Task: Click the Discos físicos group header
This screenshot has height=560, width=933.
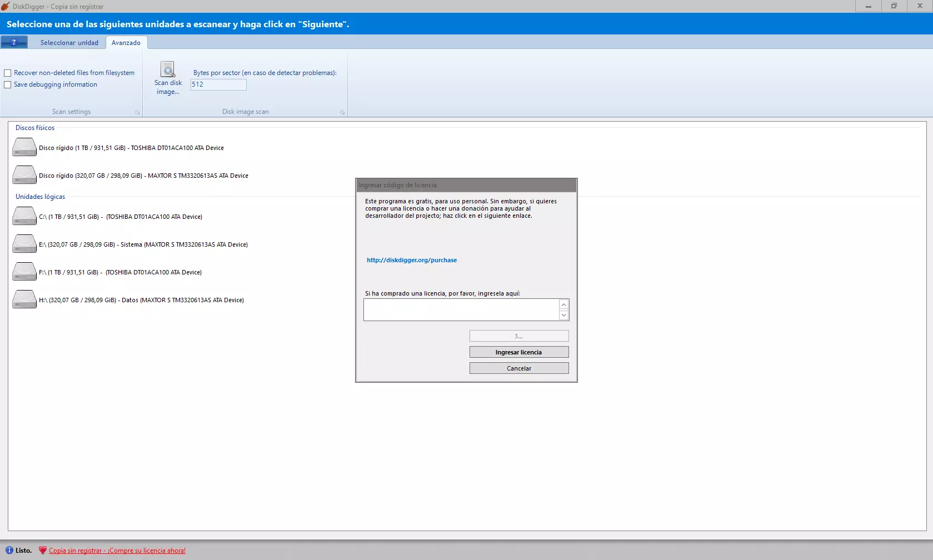Action: click(35, 128)
